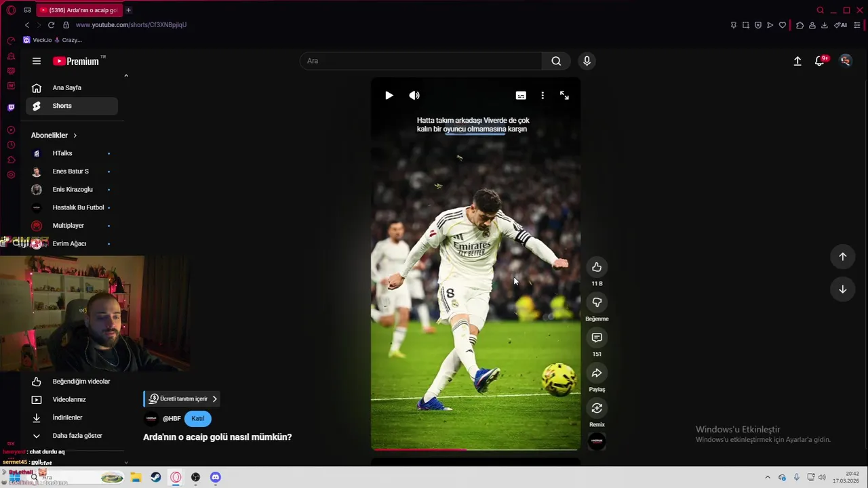Toggle captions on the Short

pyautogui.click(x=521, y=96)
